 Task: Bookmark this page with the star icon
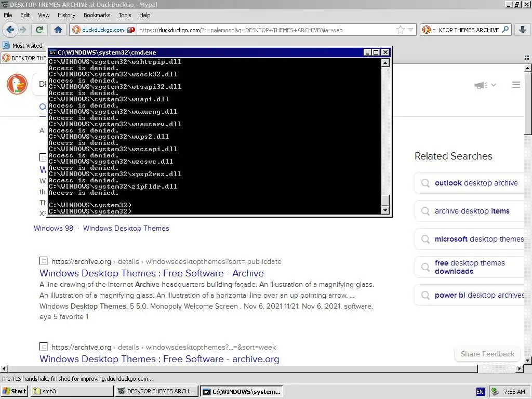click(x=401, y=30)
